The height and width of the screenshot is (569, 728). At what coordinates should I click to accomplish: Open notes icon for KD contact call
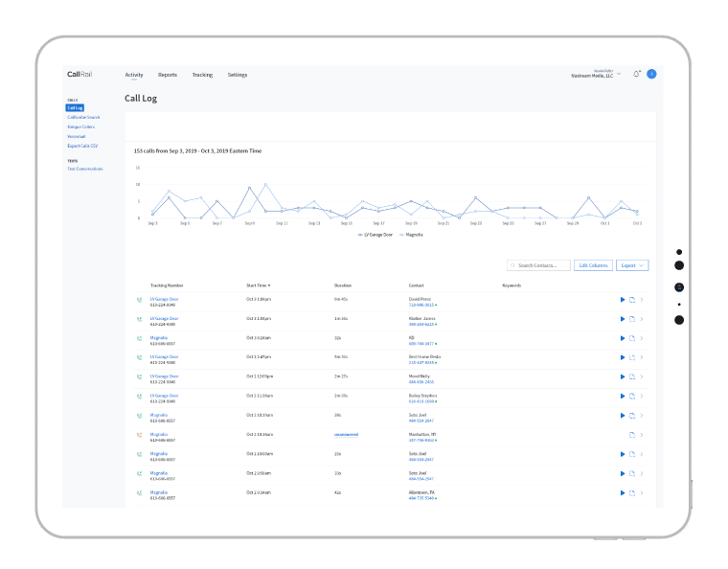[632, 338]
